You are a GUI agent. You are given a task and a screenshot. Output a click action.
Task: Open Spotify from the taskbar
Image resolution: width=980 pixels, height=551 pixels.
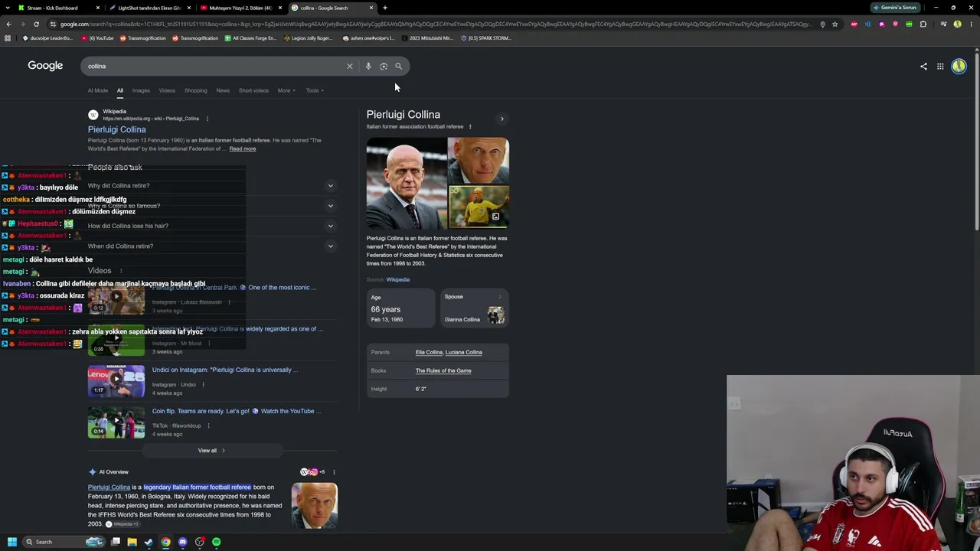[216, 542]
